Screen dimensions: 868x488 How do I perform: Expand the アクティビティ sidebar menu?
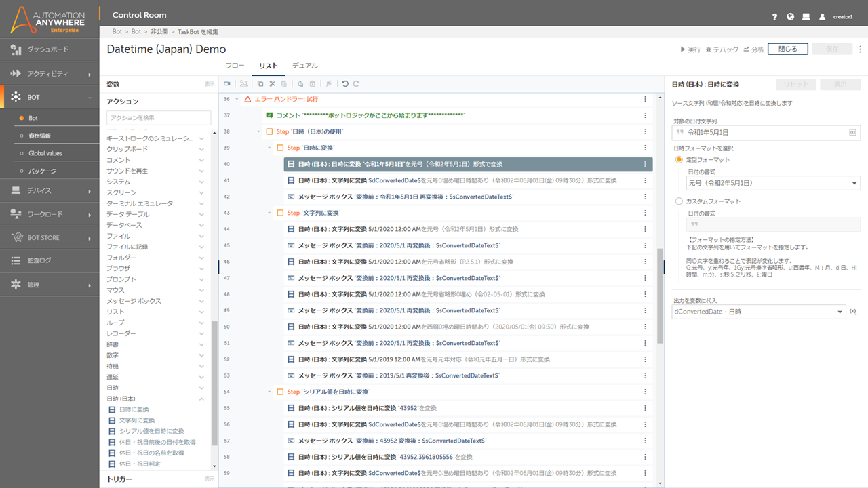tap(50, 73)
